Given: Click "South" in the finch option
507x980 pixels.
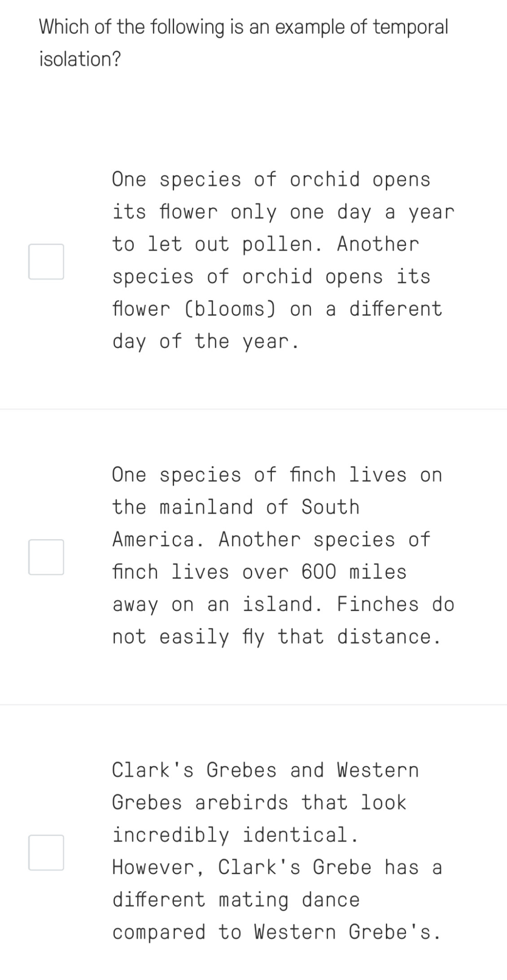Looking at the screenshot, I should pos(330,507).
